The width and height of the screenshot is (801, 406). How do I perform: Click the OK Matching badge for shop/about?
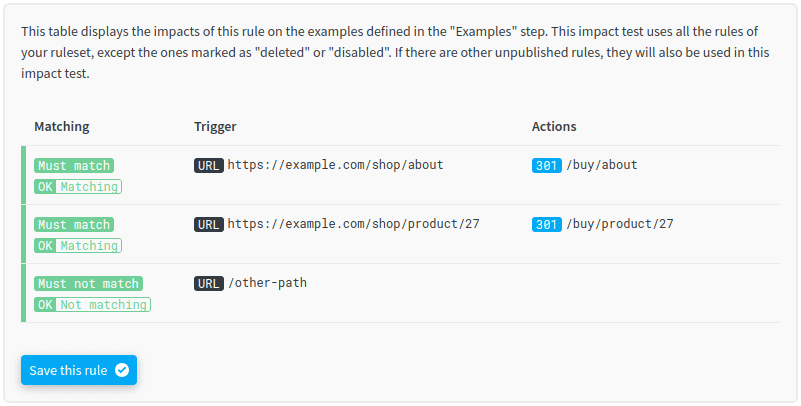78,187
